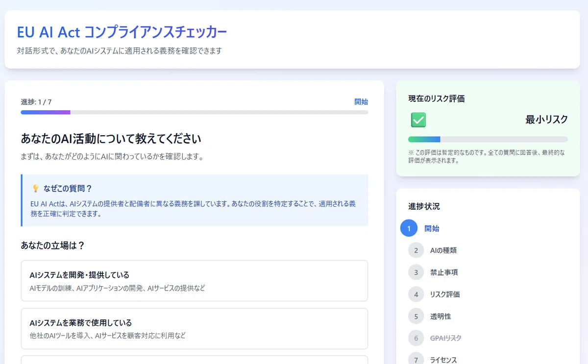
Task: Click the partially visible third option card
Action: tap(195, 360)
